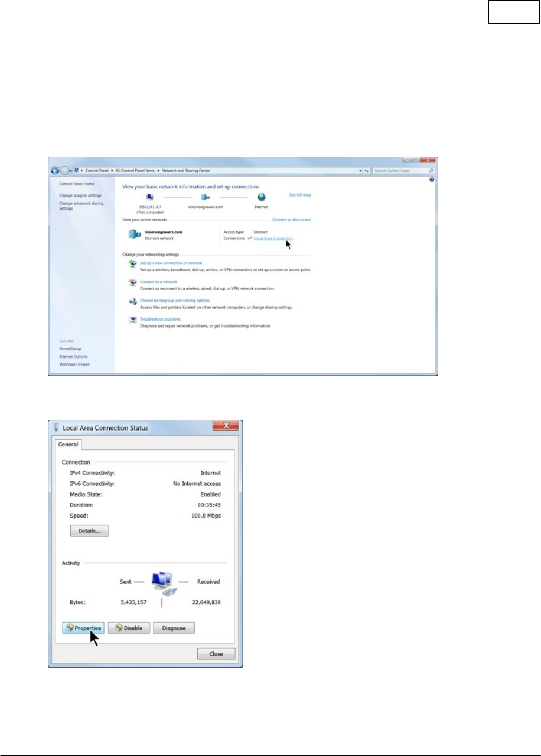This screenshot has width=541, height=756.
Task: Open Properties in the status dialog
Action: 83,628
